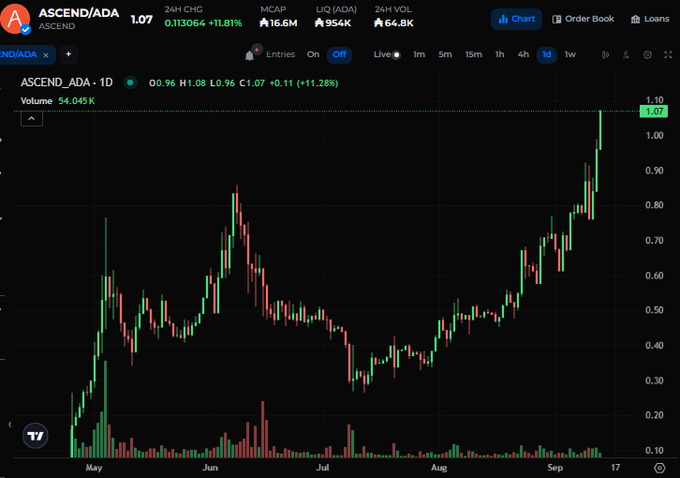The width and height of the screenshot is (680, 478).
Task: Close the ASCEND/ADA tab
Action: point(46,55)
